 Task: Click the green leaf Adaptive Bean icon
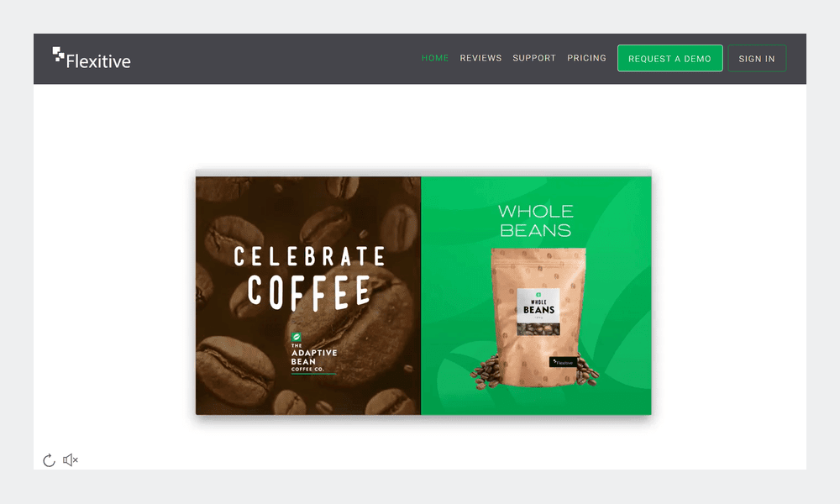296,337
